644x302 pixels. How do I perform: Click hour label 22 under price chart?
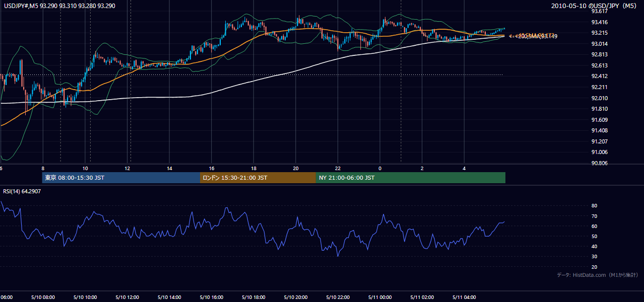[338, 168]
